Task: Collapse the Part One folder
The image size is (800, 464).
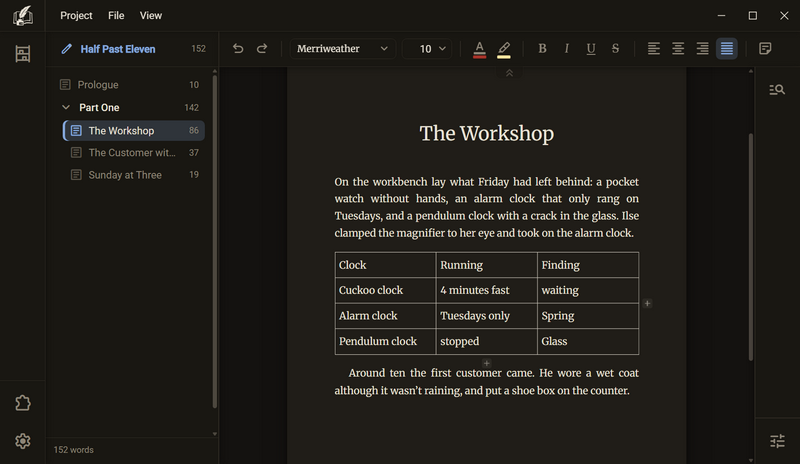Action: (66, 107)
